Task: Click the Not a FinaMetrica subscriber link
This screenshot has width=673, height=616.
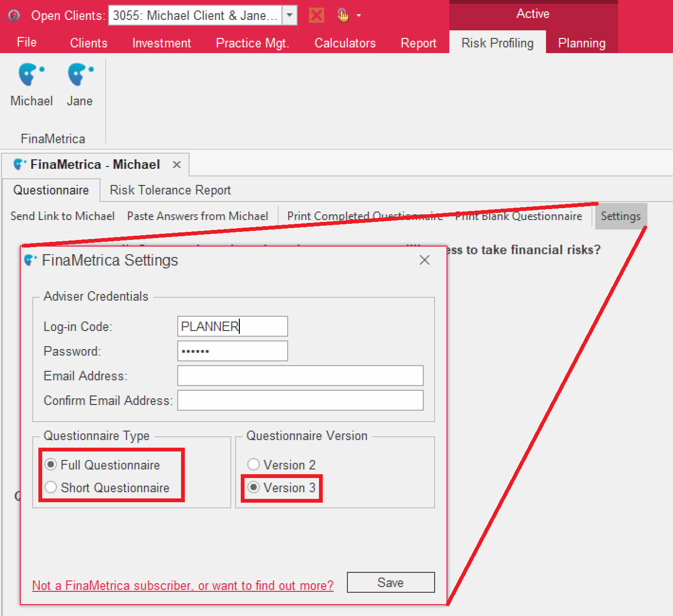Action: [x=182, y=586]
